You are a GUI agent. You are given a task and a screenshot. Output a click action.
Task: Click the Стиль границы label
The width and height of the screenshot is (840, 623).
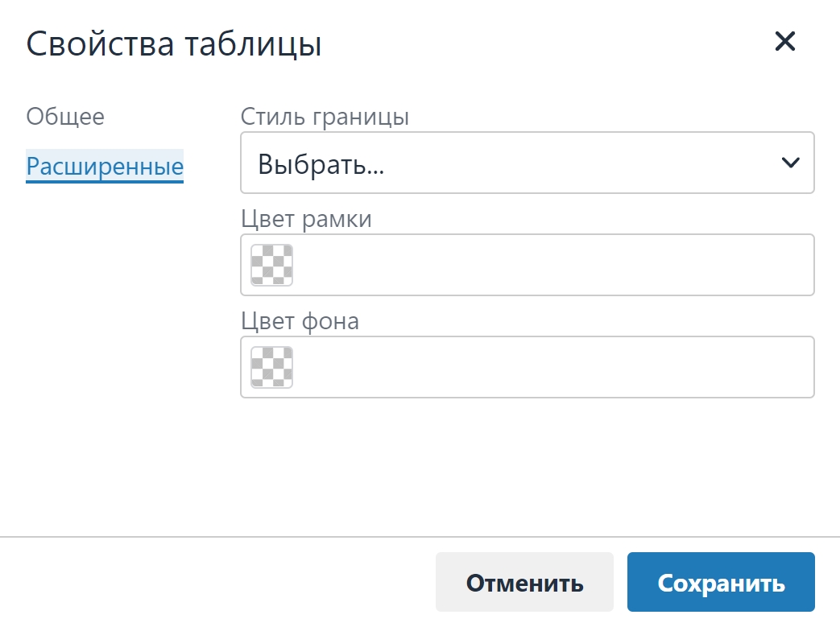(325, 117)
